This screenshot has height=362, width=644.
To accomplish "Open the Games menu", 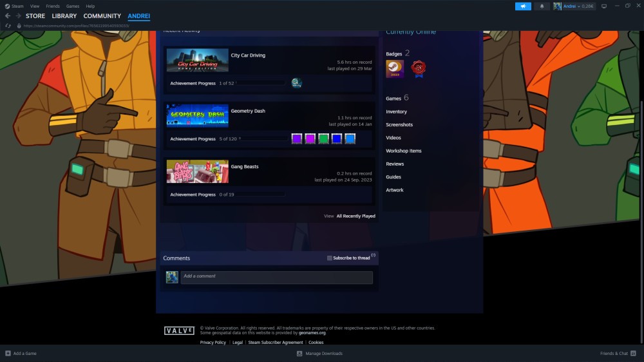I will (x=73, y=6).
